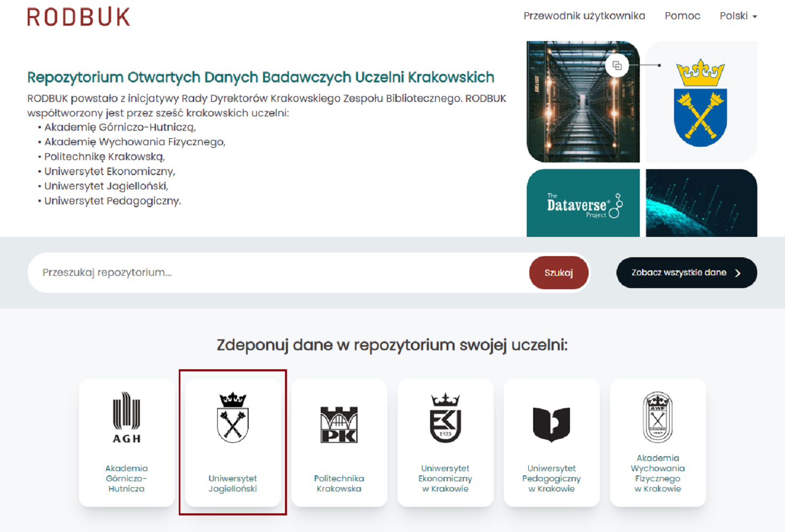This screenshot has width=785, height=532.
Task: Open Akademia Górniczo-Hutnicza link
Action: [126, 478]
